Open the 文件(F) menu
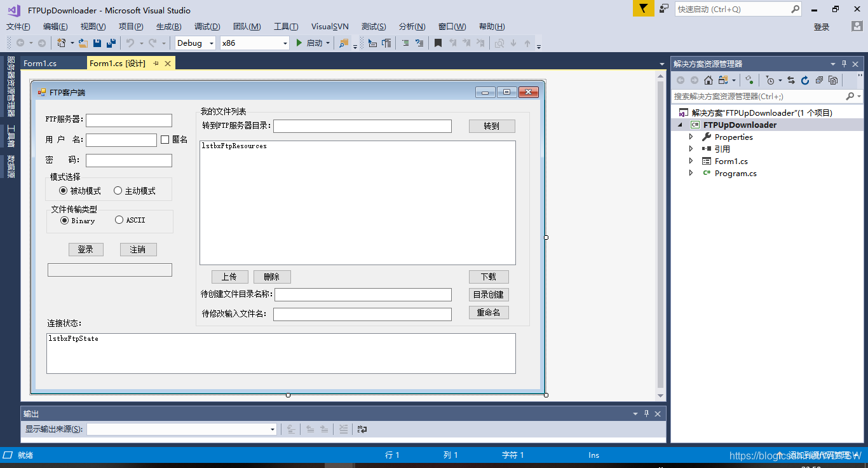 click(18, 27)
